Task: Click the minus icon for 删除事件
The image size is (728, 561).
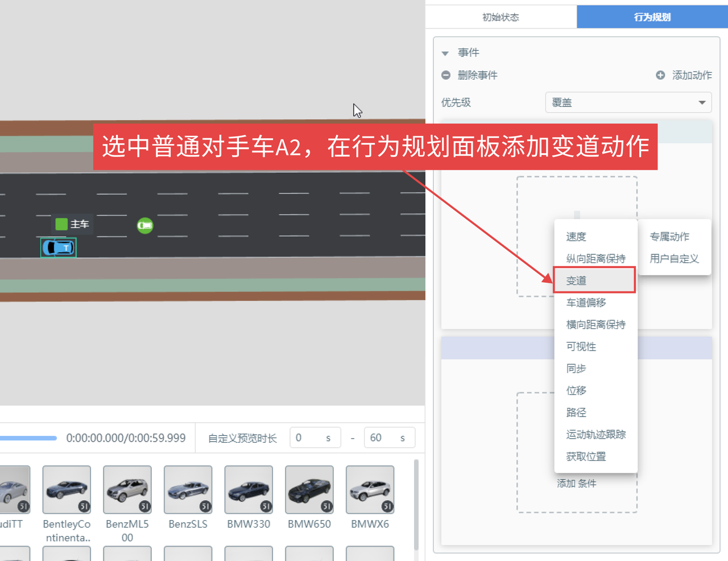Action: coord(446,75)
